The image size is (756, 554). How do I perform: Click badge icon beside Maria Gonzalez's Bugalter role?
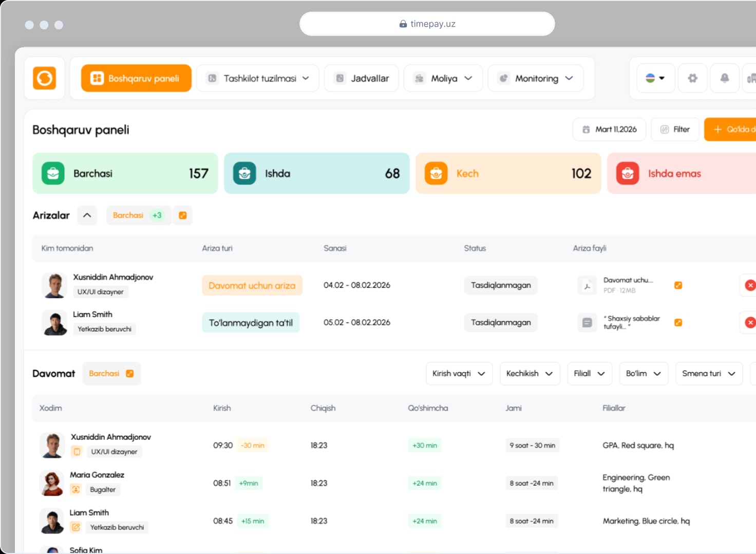[76, 489]
